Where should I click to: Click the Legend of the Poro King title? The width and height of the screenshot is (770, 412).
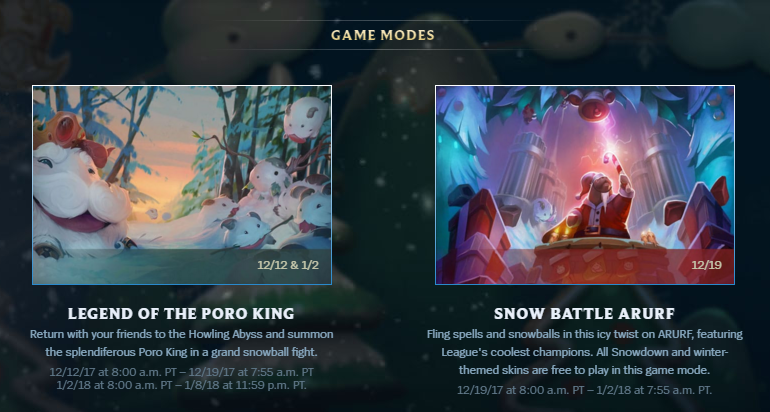pos(181,314)
